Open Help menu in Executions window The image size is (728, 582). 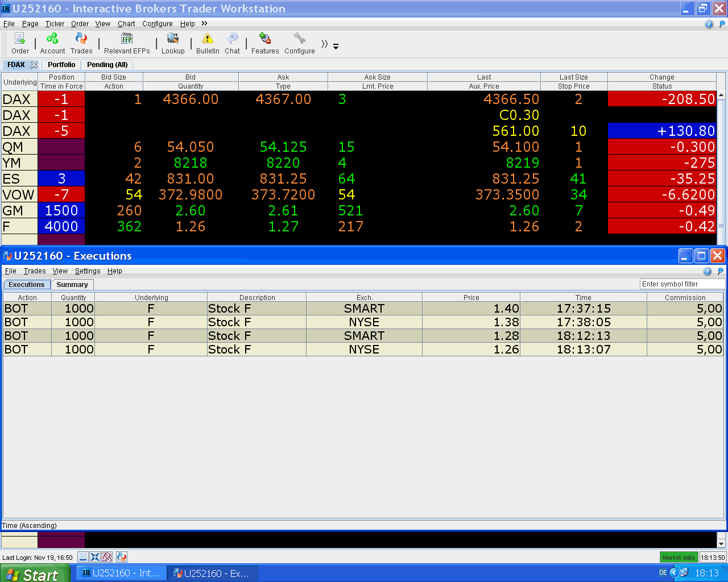click(115, 271)
